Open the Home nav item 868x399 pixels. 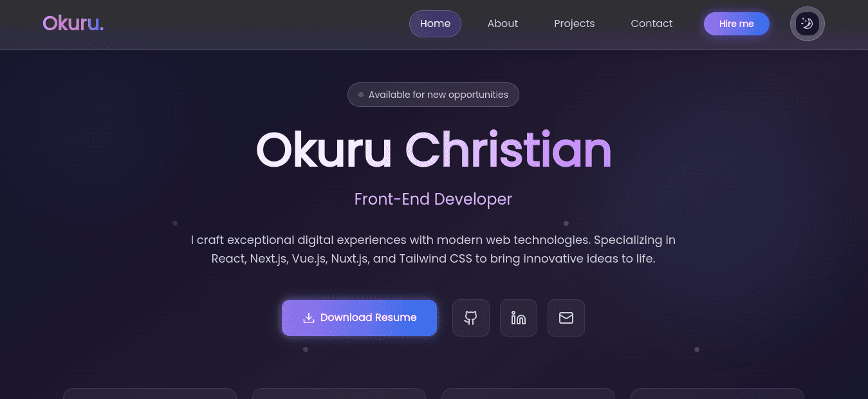[435, 24]
